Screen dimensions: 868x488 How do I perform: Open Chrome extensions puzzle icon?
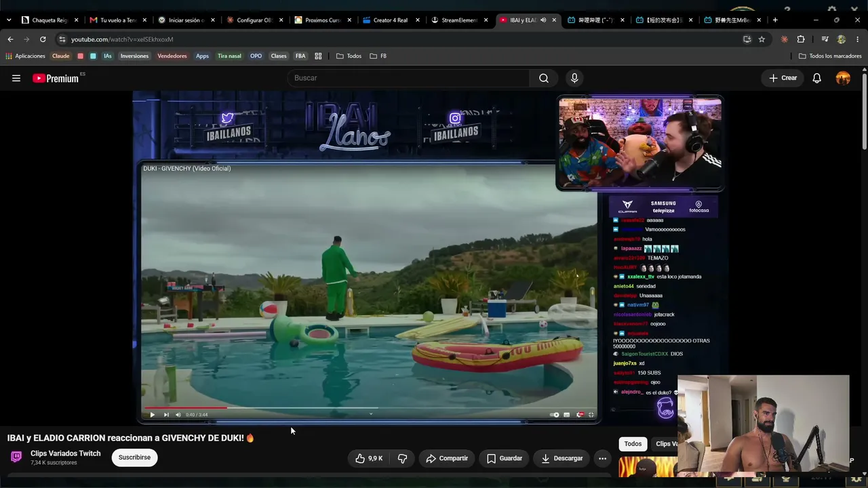pyautogui.click(x=801, y=39)
